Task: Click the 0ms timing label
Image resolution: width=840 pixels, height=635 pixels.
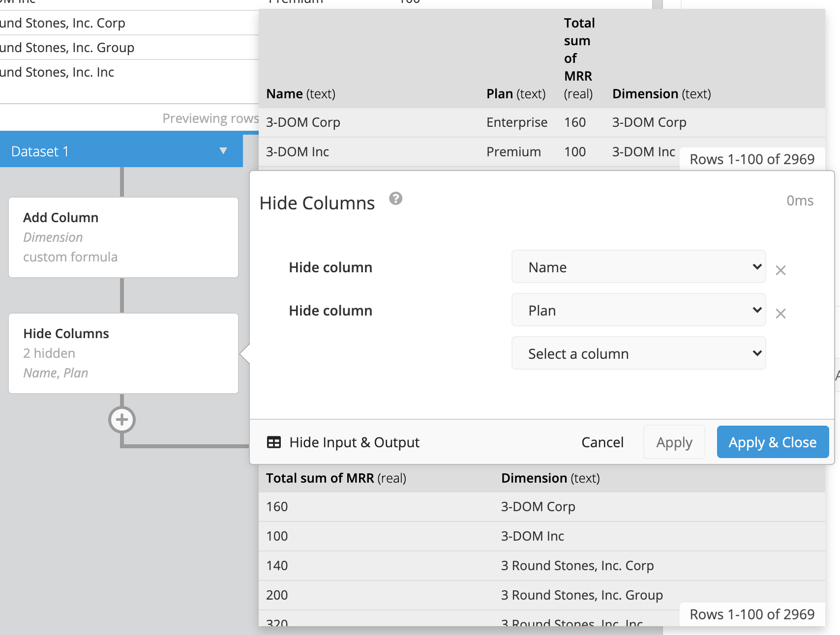Action: tap(800, 201)
